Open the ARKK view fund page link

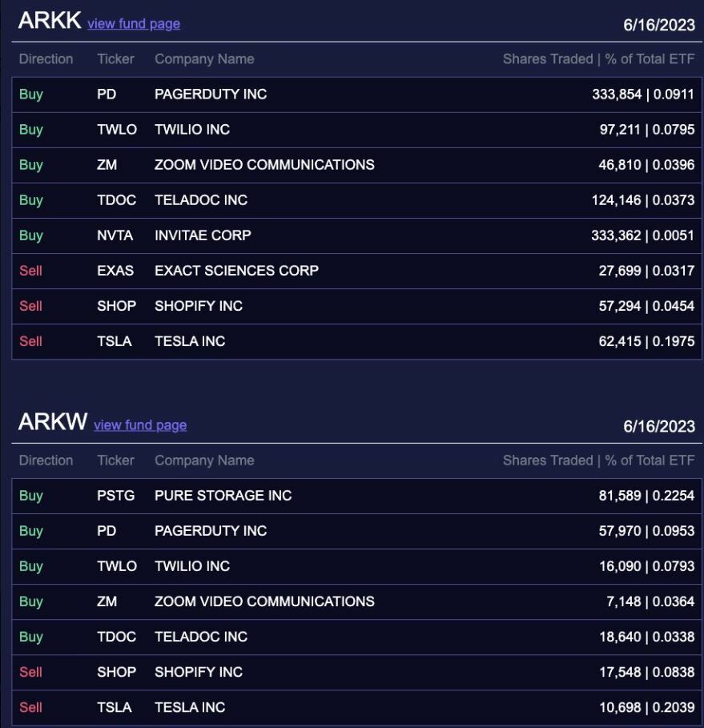pos(134,24)
